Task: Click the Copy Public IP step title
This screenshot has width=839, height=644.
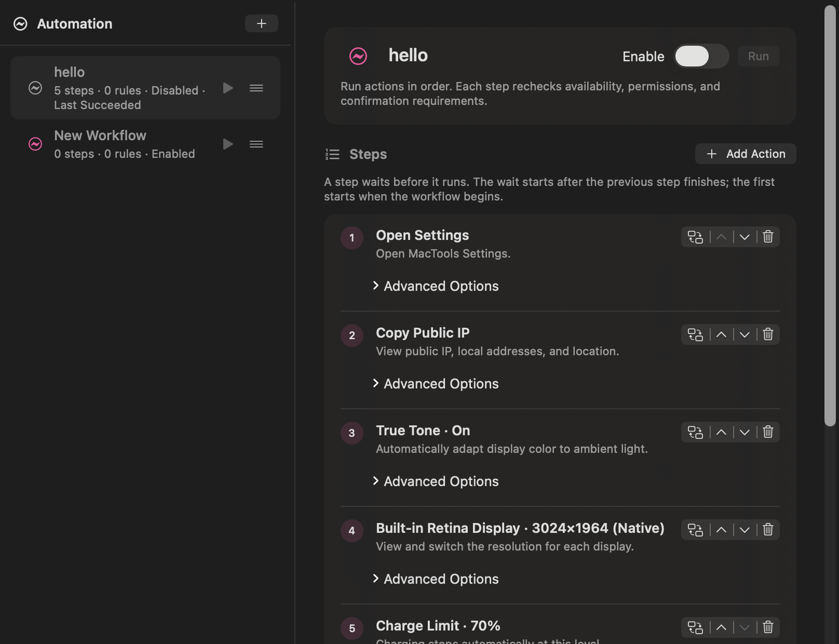Action: (423, 333)
